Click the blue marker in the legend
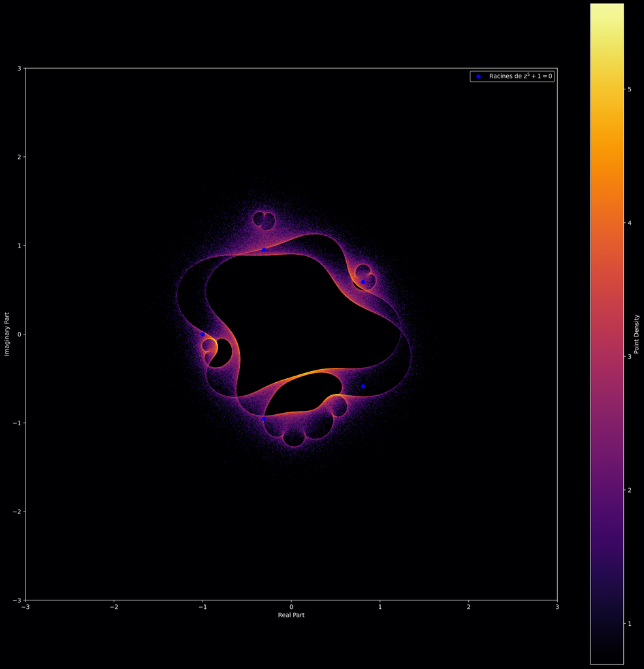Viewport: 644px width, 669px height. [x=478, y=76]
